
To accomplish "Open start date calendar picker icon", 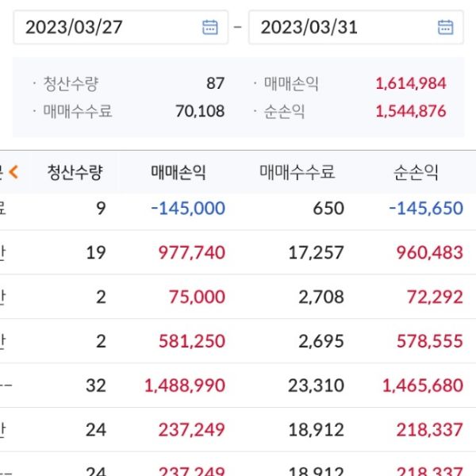I will 209,28.
